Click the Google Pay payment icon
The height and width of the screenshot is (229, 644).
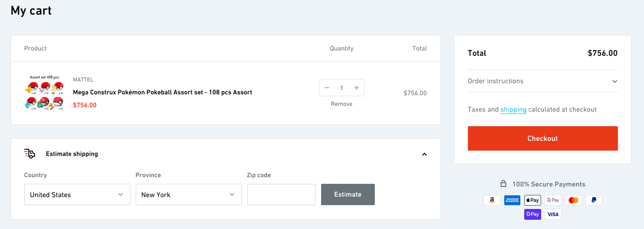[x=553, y=200]
